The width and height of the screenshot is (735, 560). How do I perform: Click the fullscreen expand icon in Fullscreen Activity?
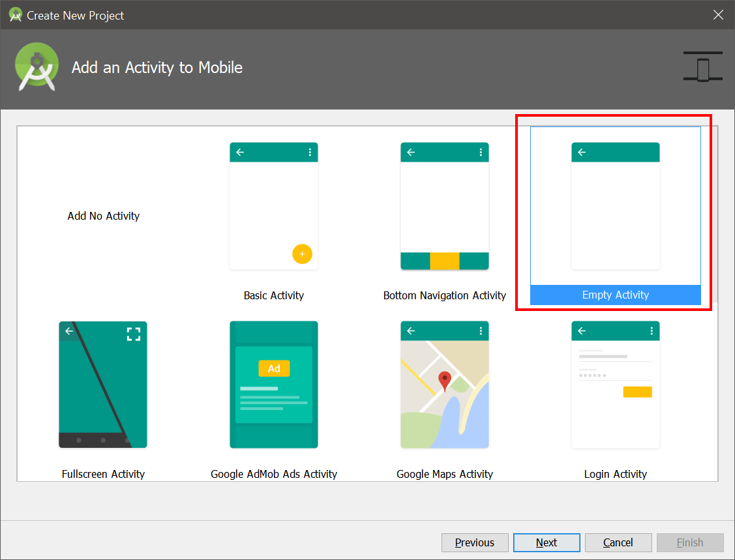[x=134, y=334]
